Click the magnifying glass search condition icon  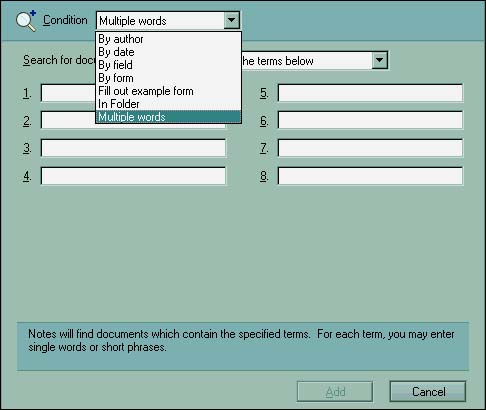click(26, 21)
